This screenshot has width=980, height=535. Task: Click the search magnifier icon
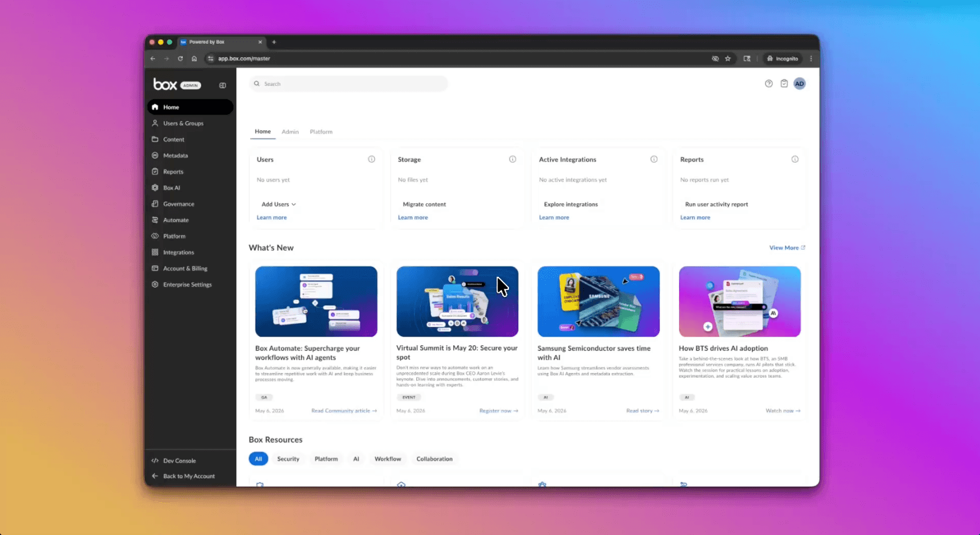click(257, 84)
